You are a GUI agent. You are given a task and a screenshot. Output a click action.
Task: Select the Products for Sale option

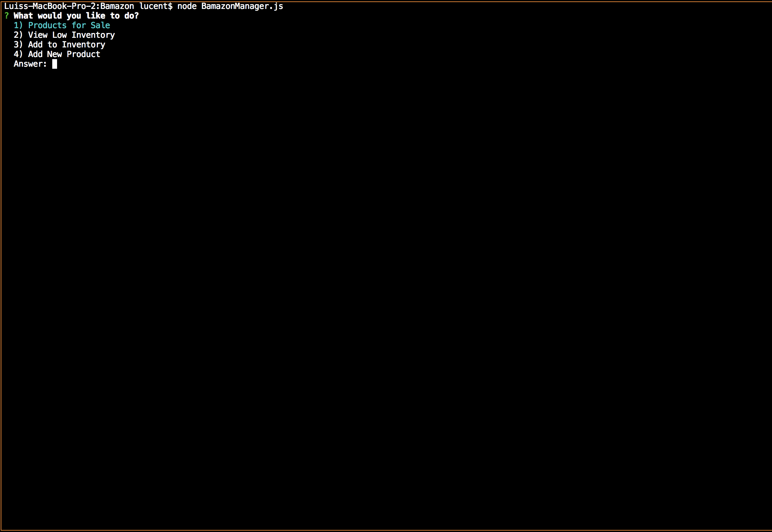69,25
